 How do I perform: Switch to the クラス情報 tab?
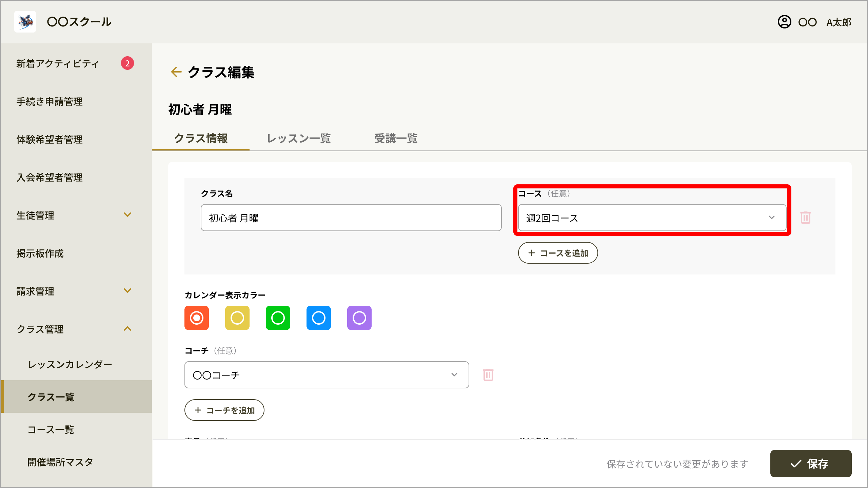(201, 138)
